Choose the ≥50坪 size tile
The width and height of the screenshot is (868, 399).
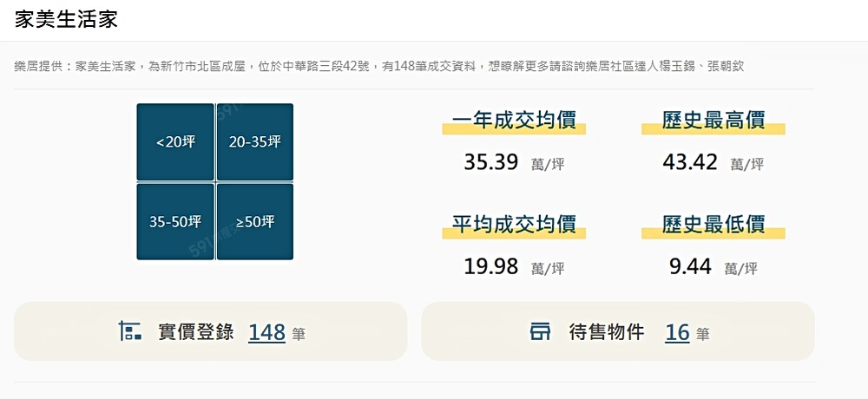click(254, 221)
